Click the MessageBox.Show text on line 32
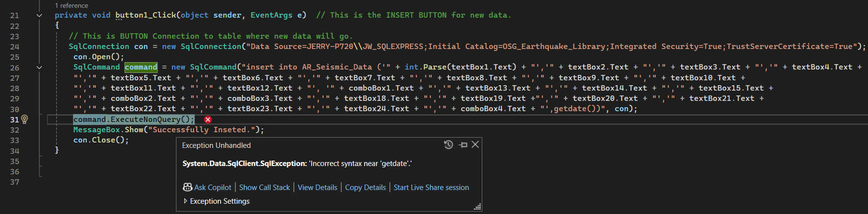Image resolution: width=868 pixels, height=214 pixels. coord(108,130)
